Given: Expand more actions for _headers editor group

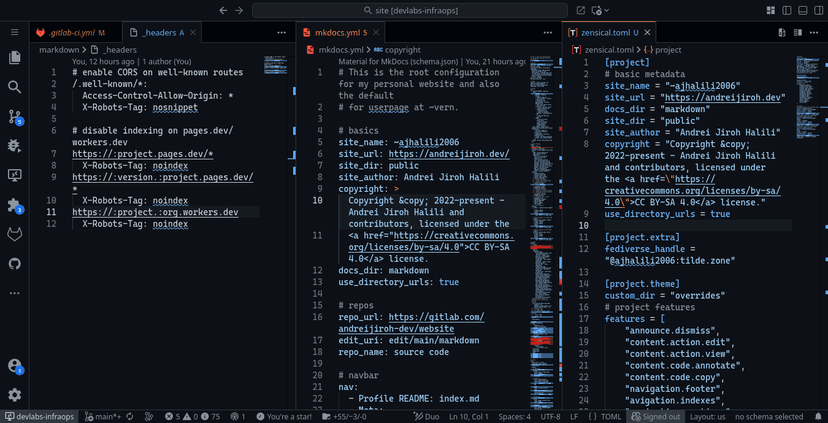Looking at the screenshot, I should [x=281, y=32].
